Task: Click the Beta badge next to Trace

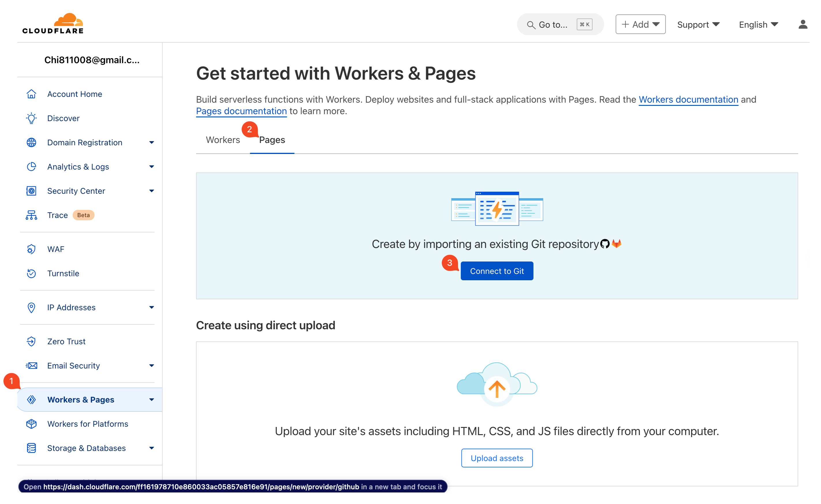Action: (x=83, y=215)
